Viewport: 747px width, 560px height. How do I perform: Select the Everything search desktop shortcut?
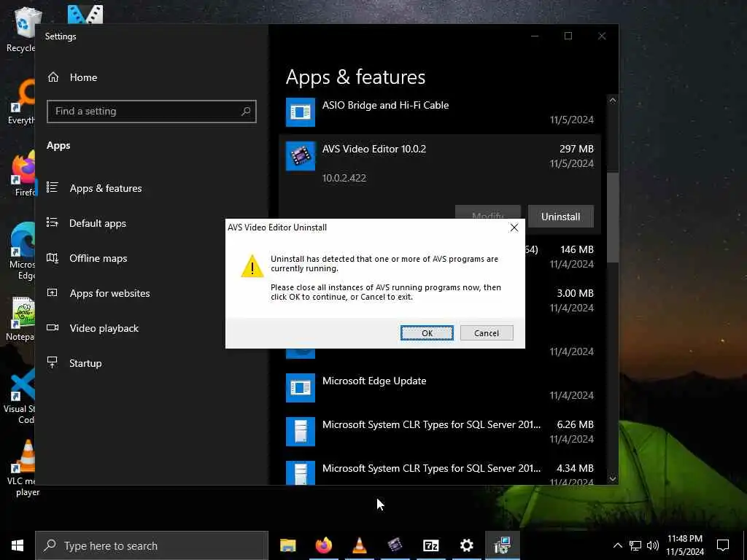point(21,102)
